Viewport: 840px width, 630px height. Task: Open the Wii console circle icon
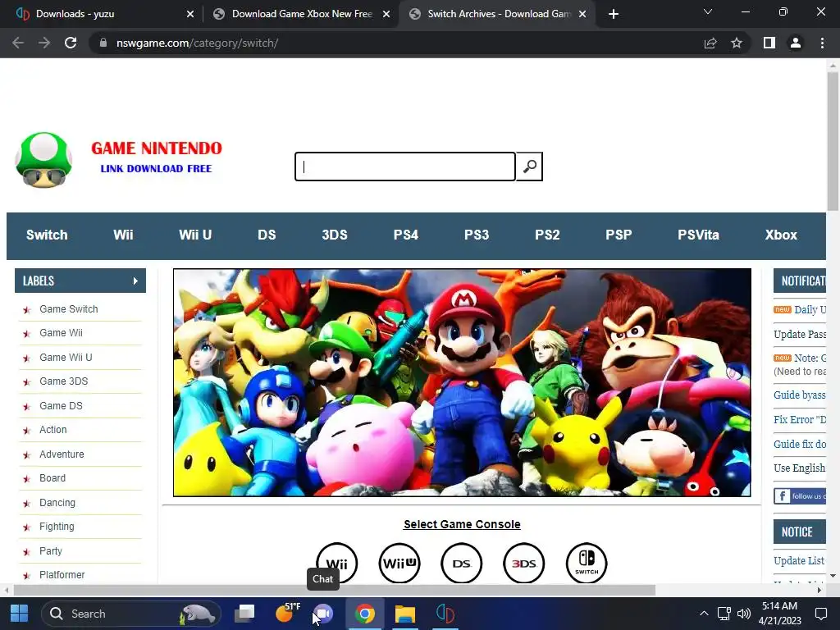(x=336, y=563)
